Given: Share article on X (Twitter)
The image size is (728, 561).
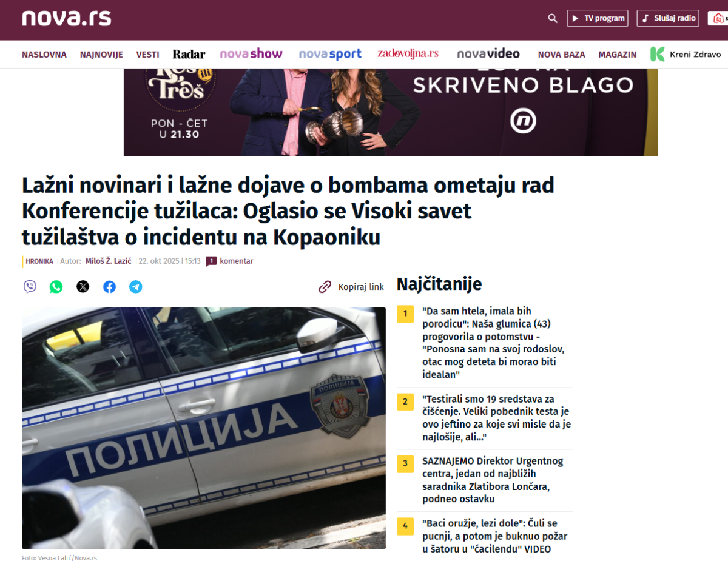Looking at the screenshot, I should [x=83, y=287].
